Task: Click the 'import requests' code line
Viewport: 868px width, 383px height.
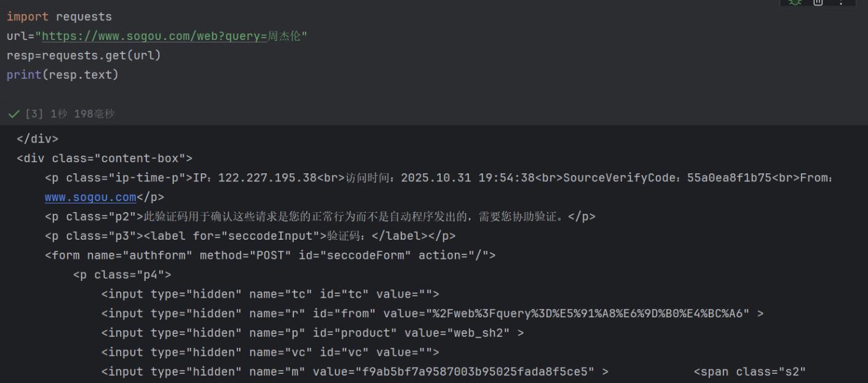Action: [60, 17]
